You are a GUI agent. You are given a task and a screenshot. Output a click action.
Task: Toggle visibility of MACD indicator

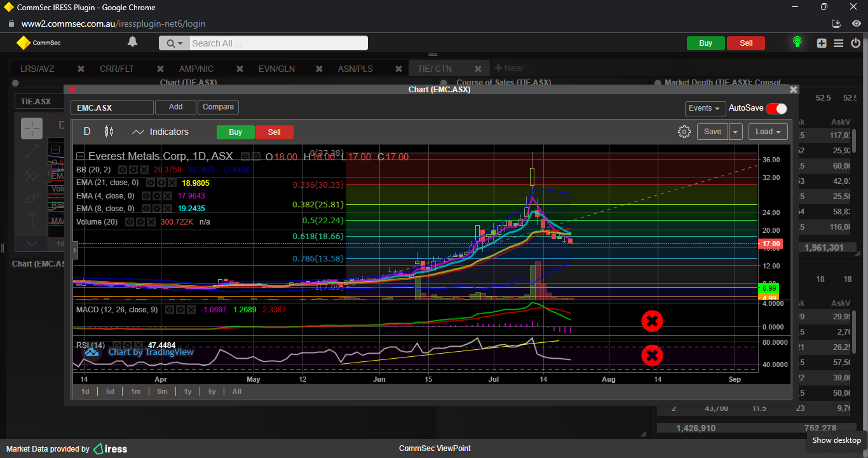point(170,310)
